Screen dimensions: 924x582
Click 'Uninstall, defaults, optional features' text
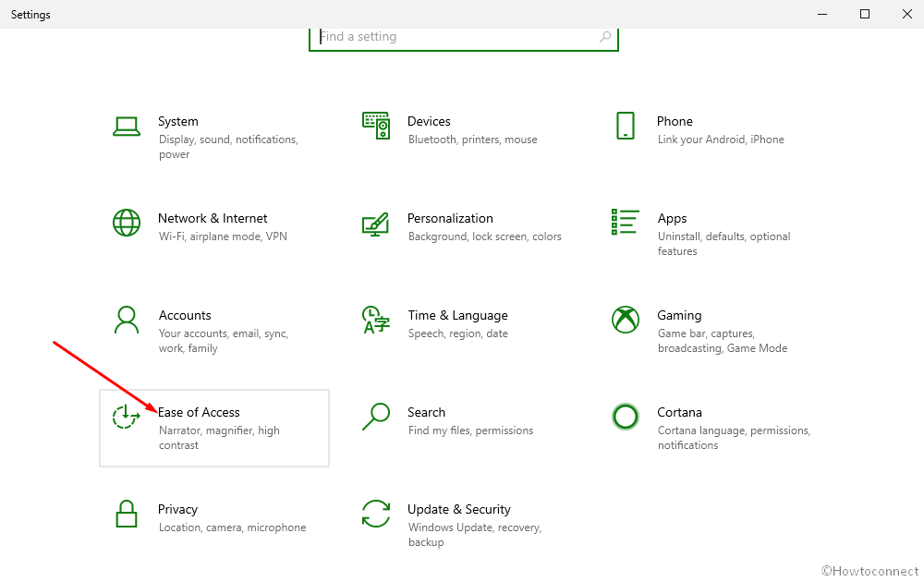coord(724,244)
